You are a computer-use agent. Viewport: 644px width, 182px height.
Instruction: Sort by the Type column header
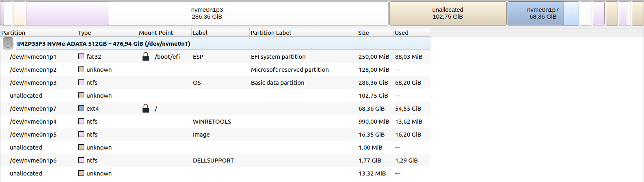[x=107, y=33]
